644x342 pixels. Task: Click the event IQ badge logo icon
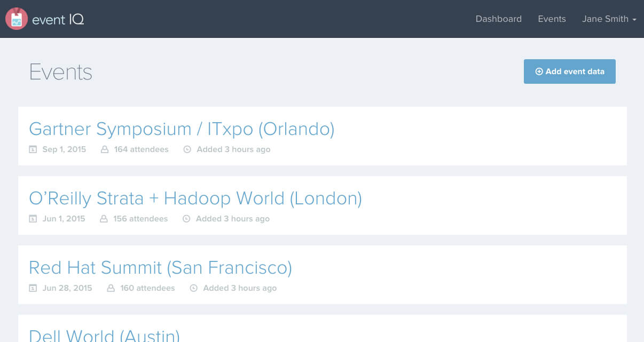click(x=17, y=19)
